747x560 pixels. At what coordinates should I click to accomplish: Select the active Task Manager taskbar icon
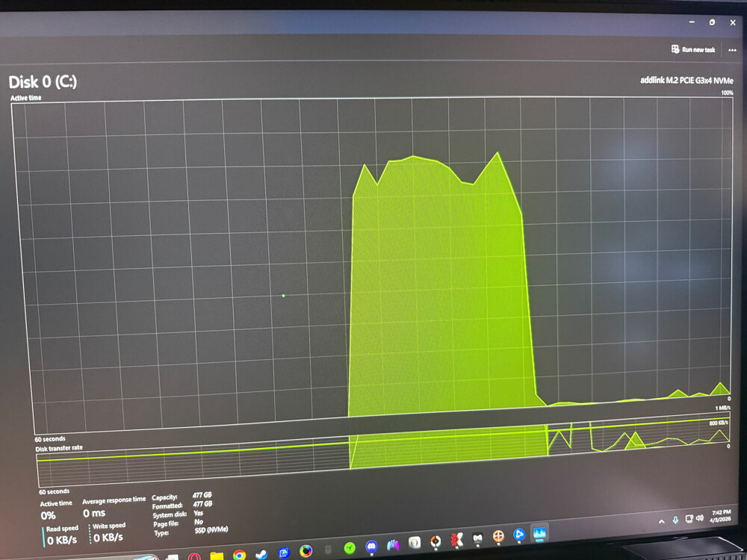[539, 533]
